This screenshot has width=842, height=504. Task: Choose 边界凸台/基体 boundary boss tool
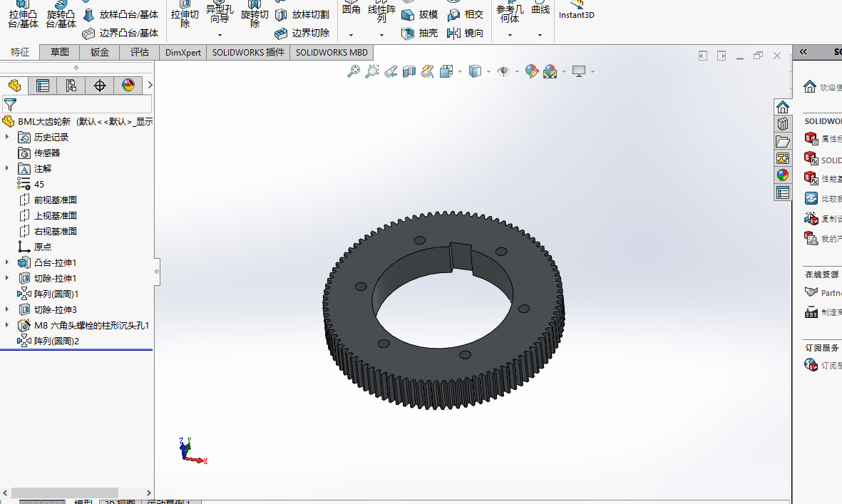click(x=121, y=34)
